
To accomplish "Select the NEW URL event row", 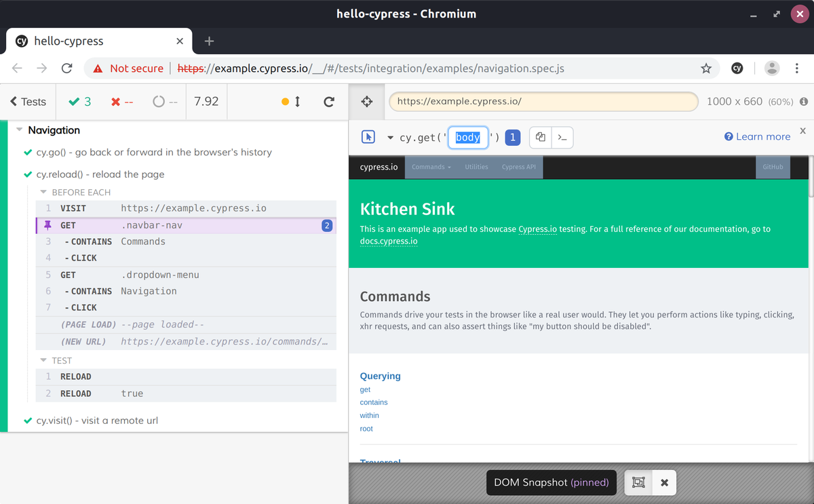I will (x=186, y=341).
